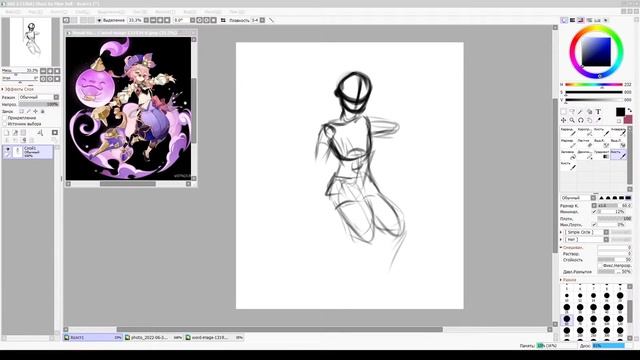Show the RGB sliders panel
This screenshot has width=640, height=360.
[572, 20]
